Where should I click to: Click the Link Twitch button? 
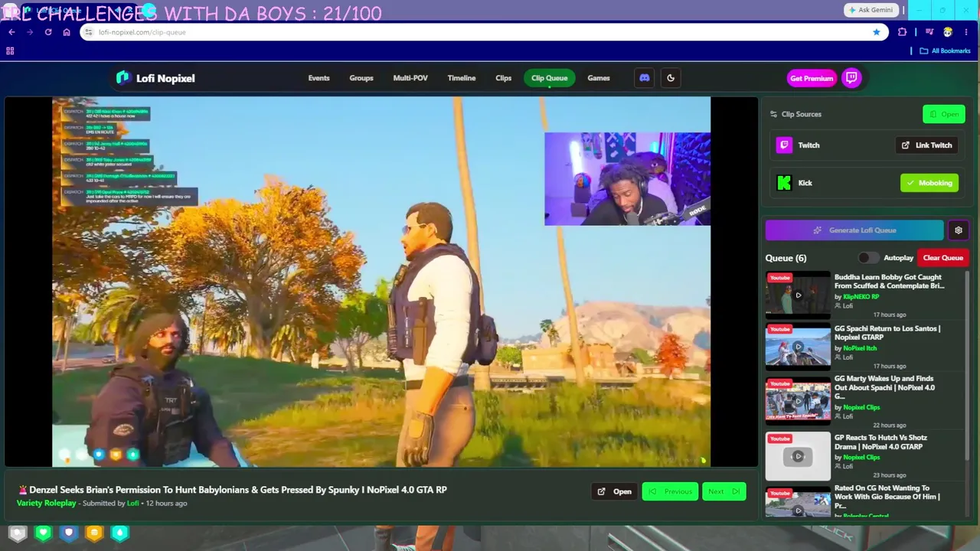tap(927, 145)
